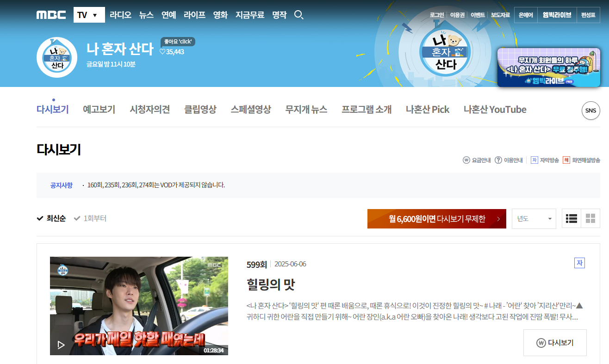
Task: Click the MBC logo
Action: coord(51,14)
